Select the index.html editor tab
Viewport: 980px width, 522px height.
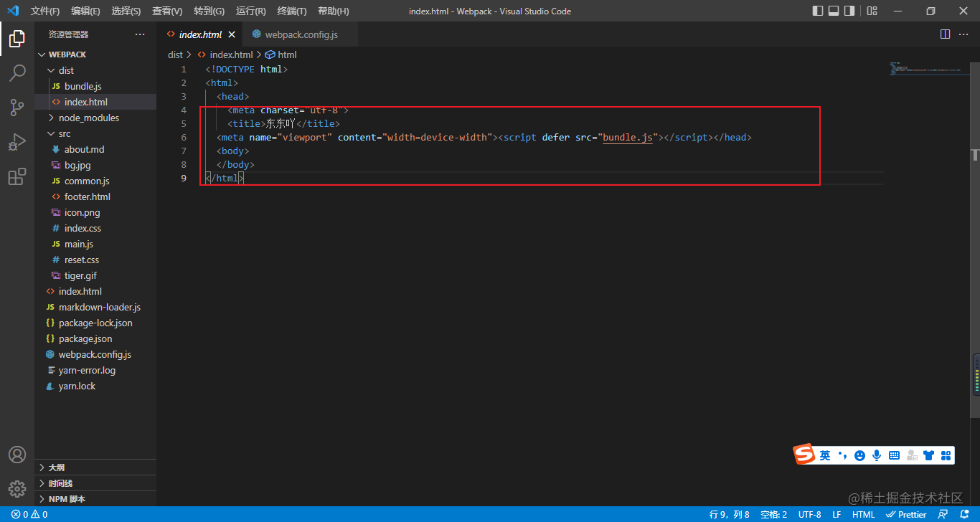(x=200, y=34)
